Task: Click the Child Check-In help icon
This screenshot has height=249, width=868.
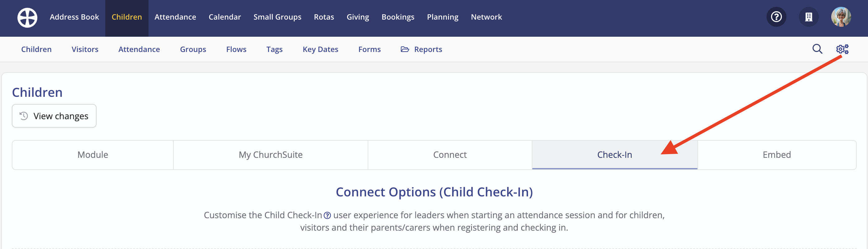Action: (327, 215)
